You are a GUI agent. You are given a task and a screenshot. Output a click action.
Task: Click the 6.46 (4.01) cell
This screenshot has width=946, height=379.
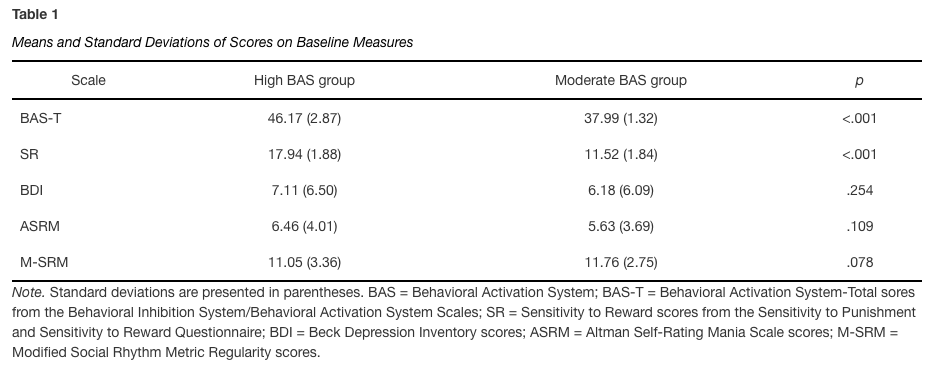pyautogui.click(x=304, y=226)
